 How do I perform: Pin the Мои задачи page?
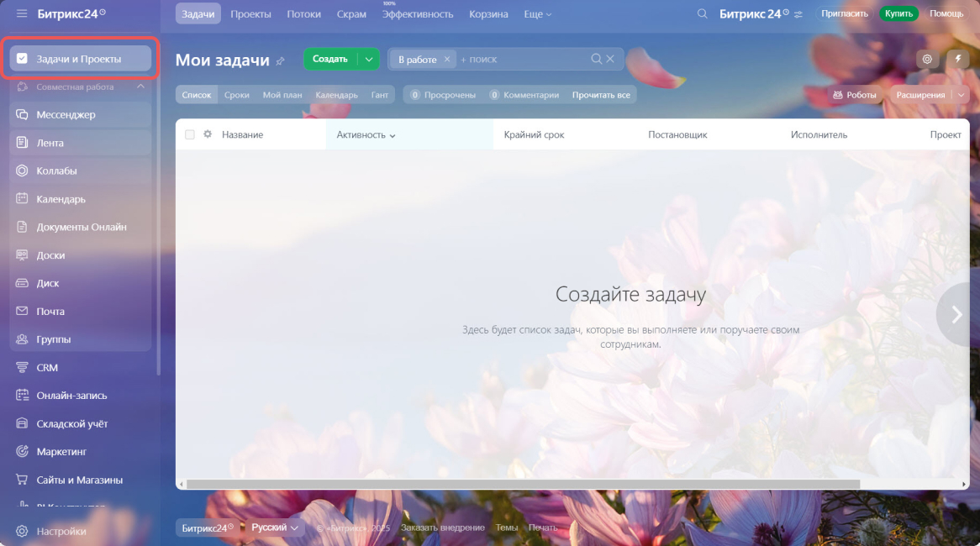pos(281,60)
